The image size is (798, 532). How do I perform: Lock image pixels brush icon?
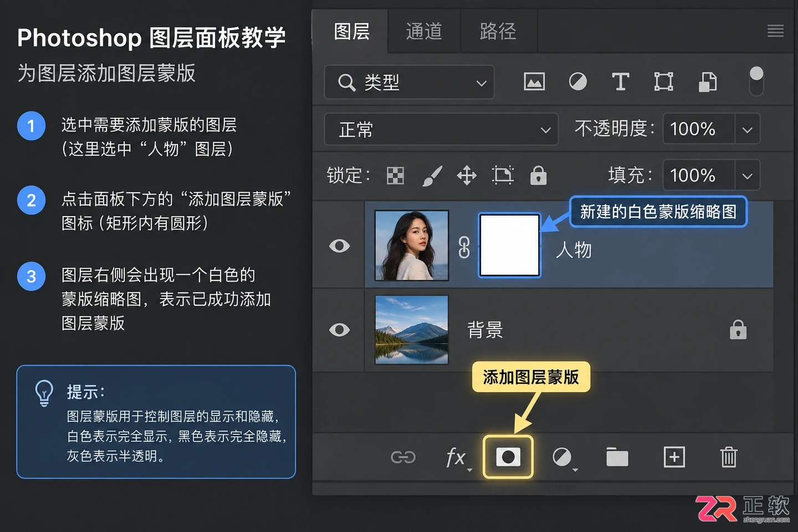[432, 176]
